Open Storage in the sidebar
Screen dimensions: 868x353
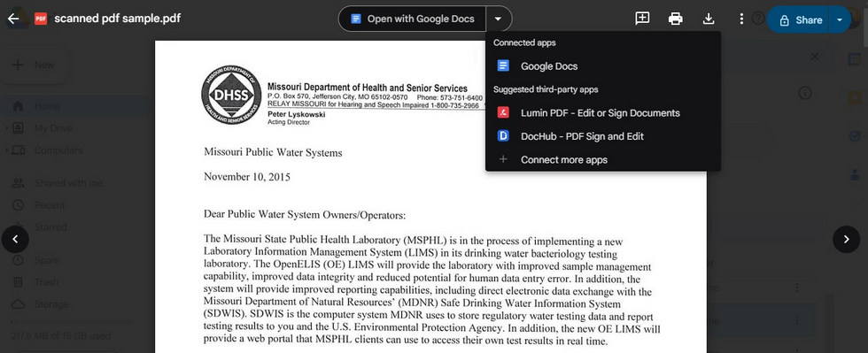point(51,303)
